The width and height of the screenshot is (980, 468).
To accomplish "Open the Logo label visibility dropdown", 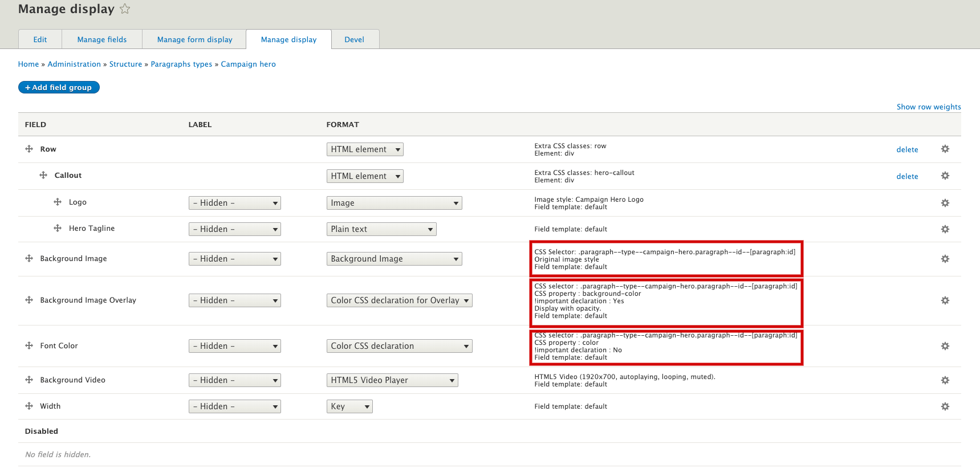I will tap(234, 203).
